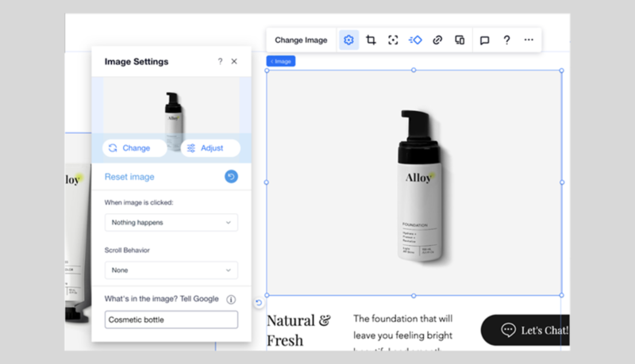Click the bottom-right corner handle of image
635x364 pixels.
click(x=562, y=295)
